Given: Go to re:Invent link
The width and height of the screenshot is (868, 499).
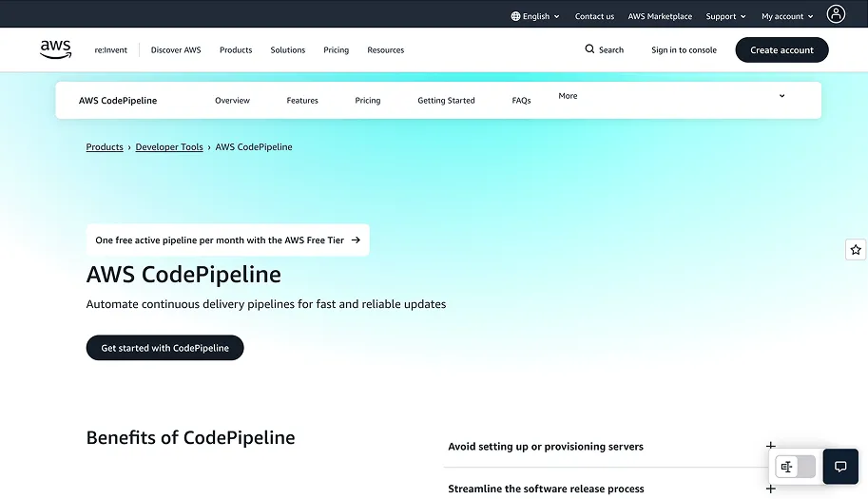Looking at the screenshot, I should click(x=110, y=49).
